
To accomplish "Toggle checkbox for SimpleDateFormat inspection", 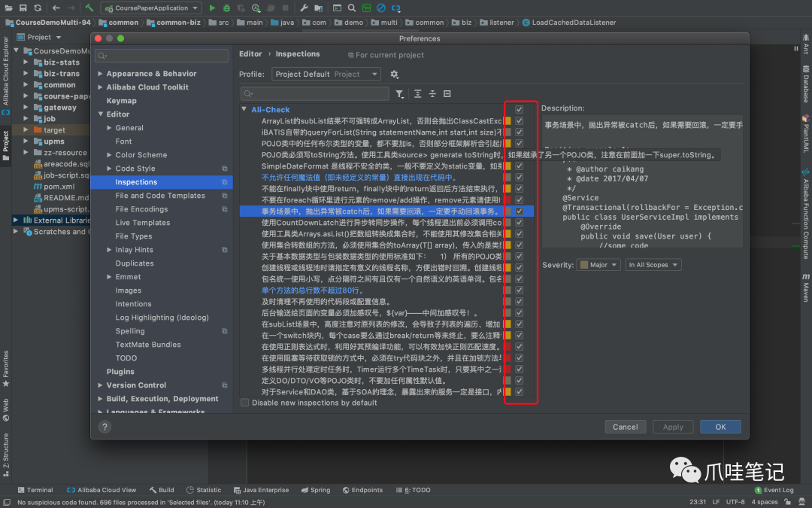I will (519, 166).
